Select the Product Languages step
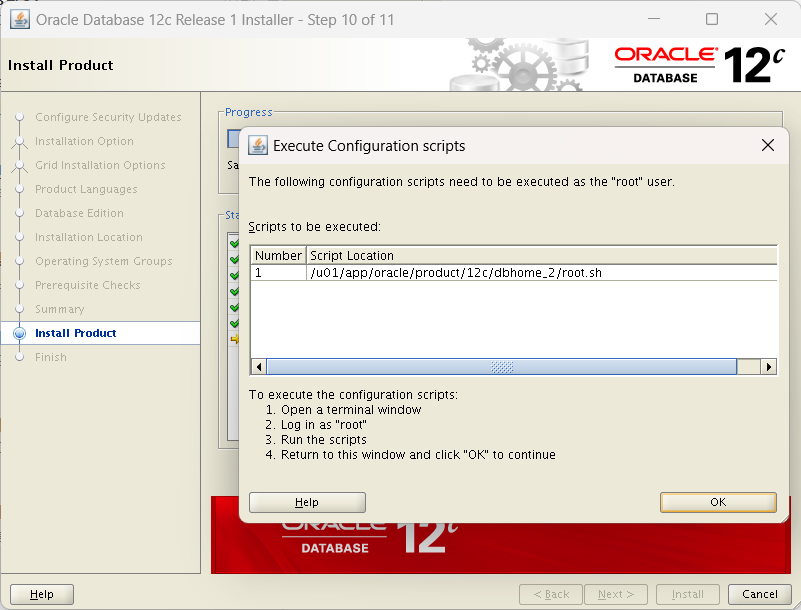Image resolution: width=801 pixels, height=610 pixels. pos(86,189)
